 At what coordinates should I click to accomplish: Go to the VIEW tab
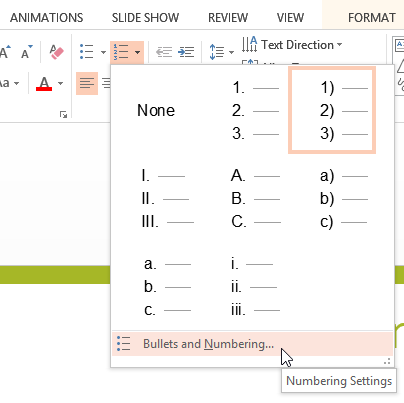click(290, 17)
